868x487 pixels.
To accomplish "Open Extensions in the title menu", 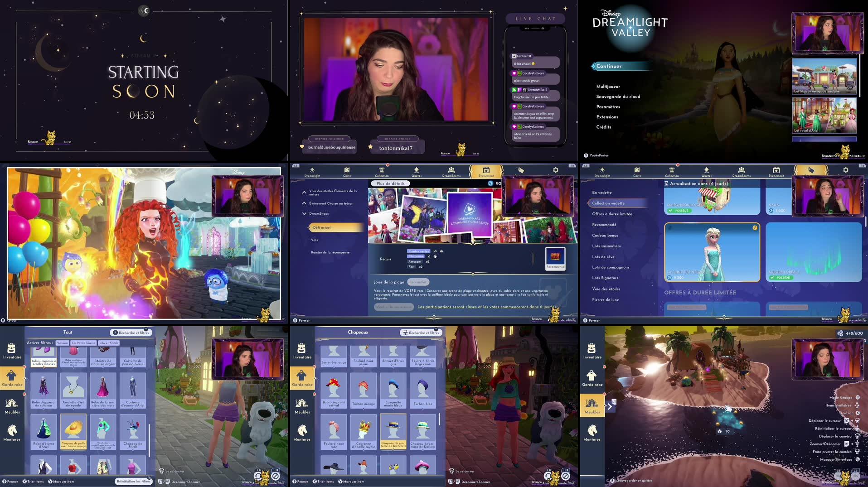I will coord(607,117).
